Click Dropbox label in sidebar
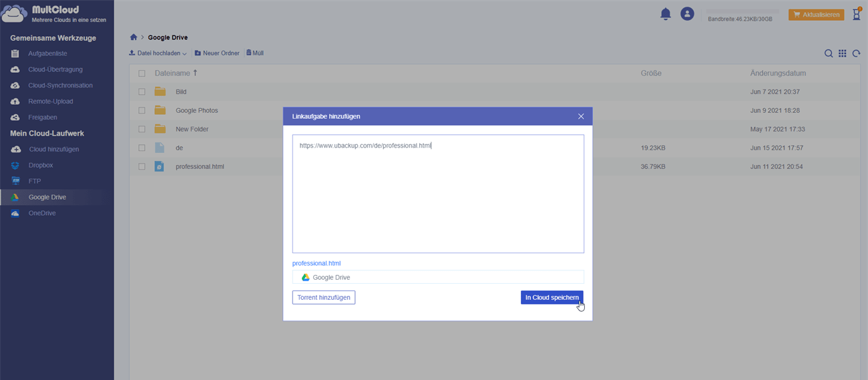 (41, 166)
